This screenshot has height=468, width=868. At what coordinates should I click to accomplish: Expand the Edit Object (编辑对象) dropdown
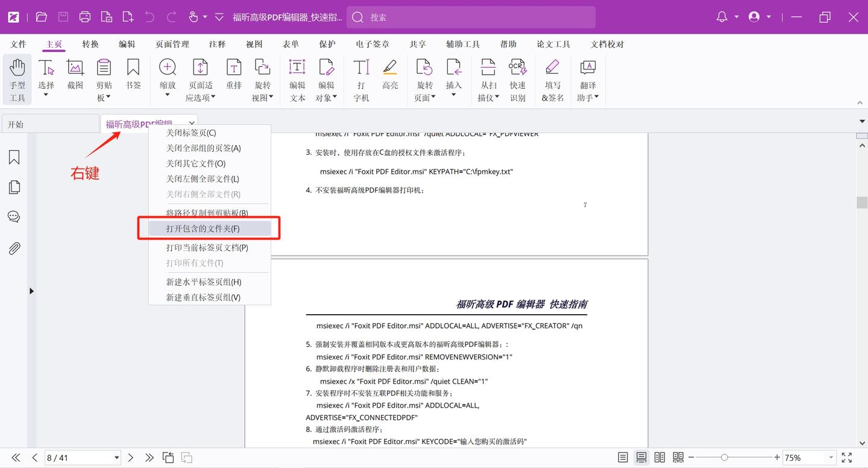[x=335, y=98]
